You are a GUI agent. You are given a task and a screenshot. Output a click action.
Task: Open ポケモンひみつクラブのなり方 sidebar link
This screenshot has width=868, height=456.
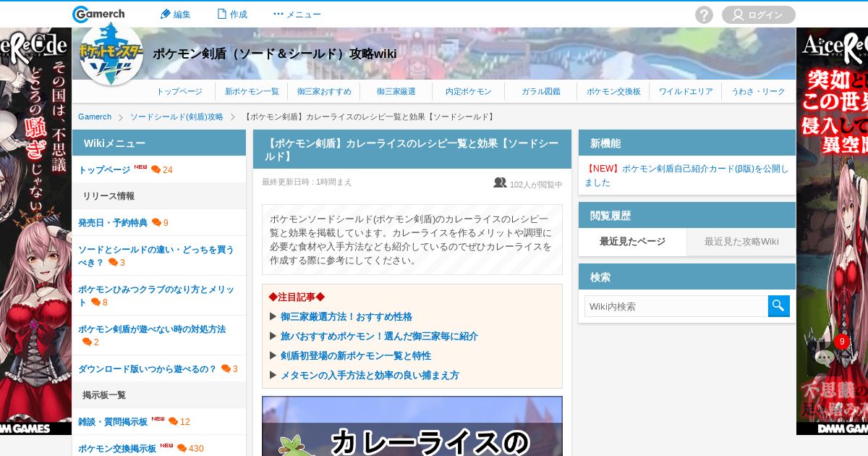point(156,295)
